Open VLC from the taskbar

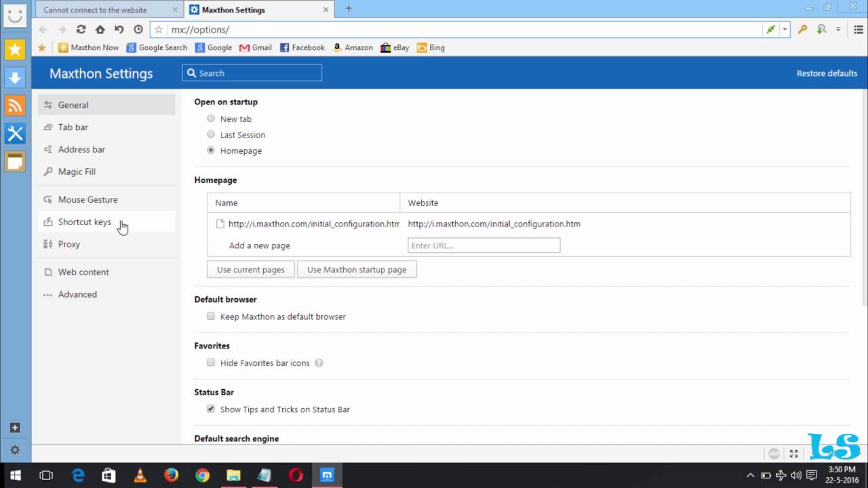point(140,475)
